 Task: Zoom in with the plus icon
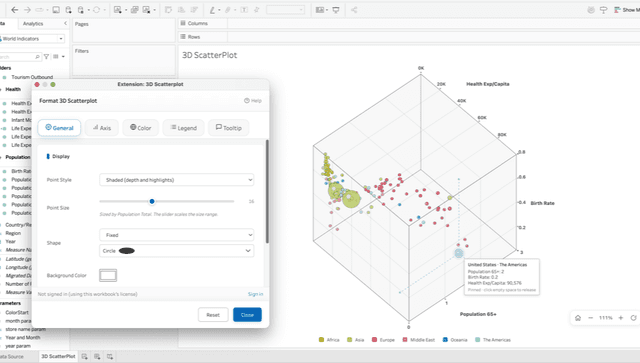pos(621,318)
